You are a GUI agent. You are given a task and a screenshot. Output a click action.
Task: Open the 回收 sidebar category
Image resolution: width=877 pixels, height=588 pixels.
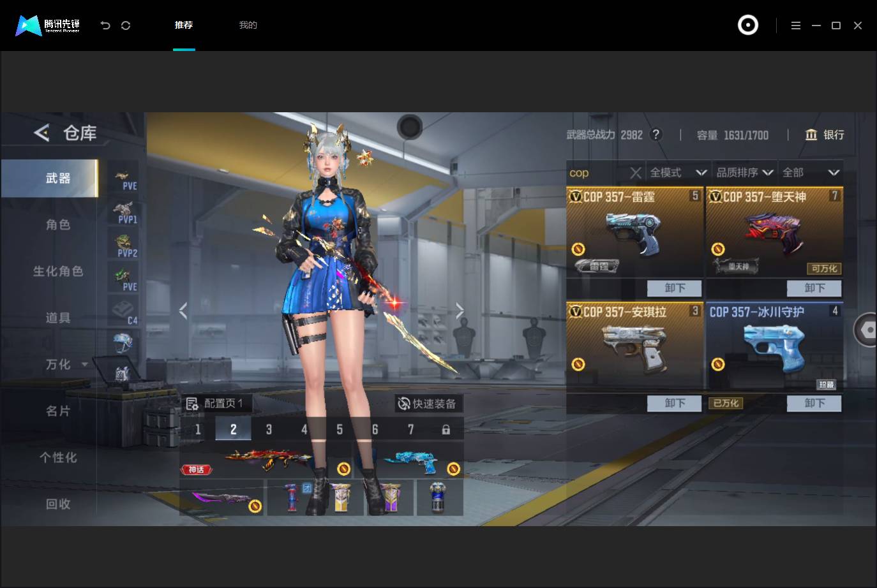pos(57,504)
